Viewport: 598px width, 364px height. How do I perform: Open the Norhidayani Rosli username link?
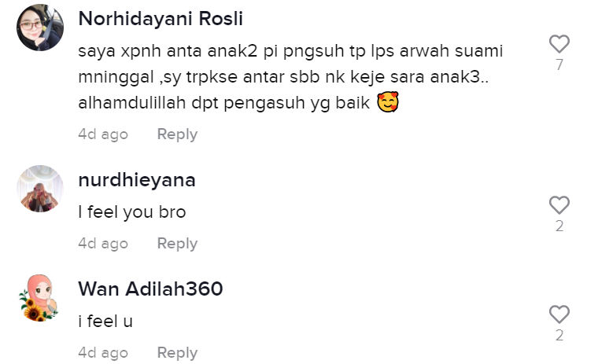coord(161,19)
